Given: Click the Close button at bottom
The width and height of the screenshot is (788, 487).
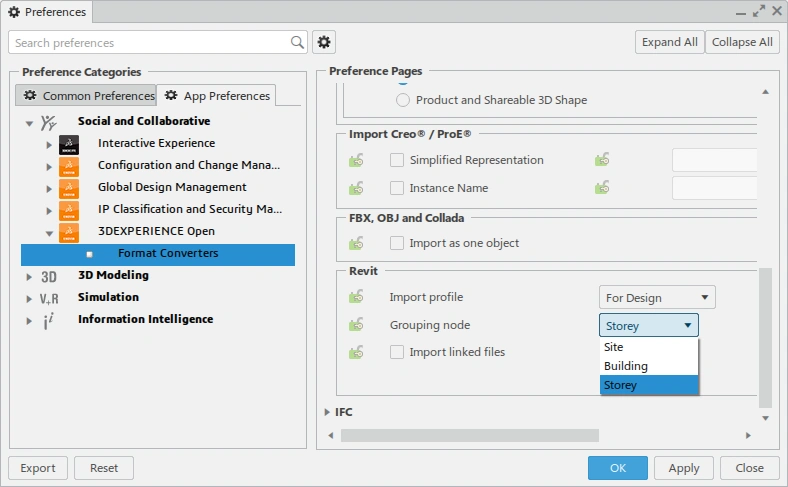Looking at the screenshot, I should tap(749, 468).
